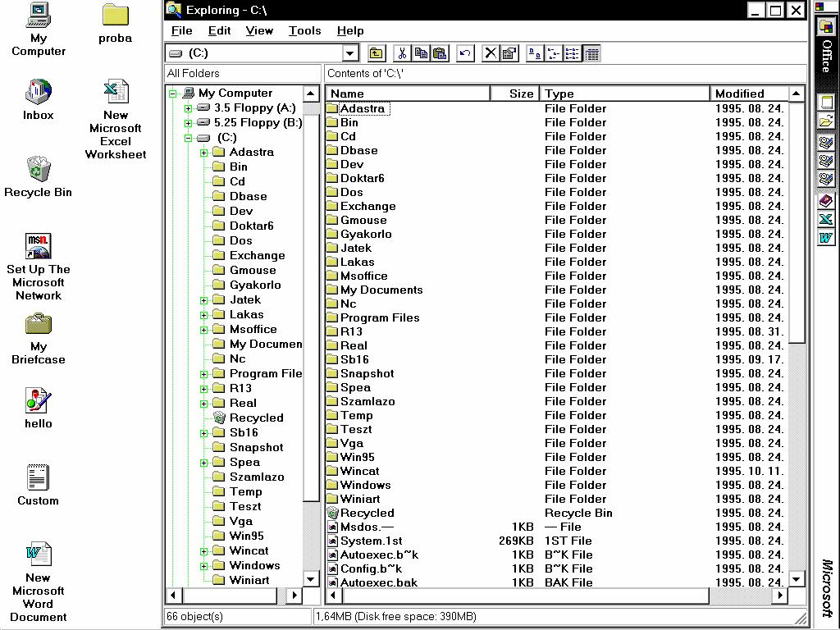Click Recycled bin icon in folder tree

(219, 418)
